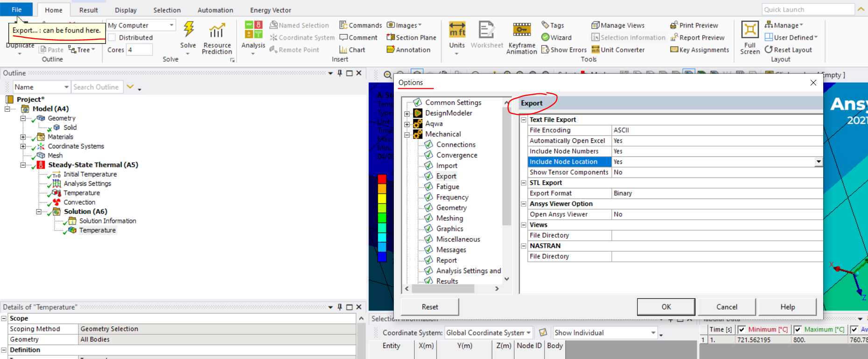Viewport: 868px width, 359px height.
Task: Open the Unit Converter
Action: (618, 49)
